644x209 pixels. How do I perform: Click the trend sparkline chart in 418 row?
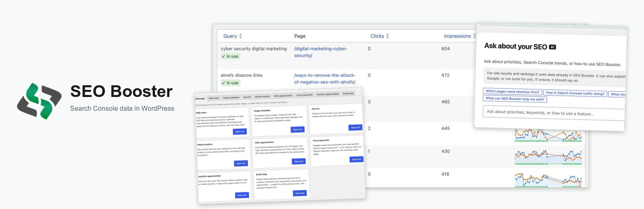point(548,179)
